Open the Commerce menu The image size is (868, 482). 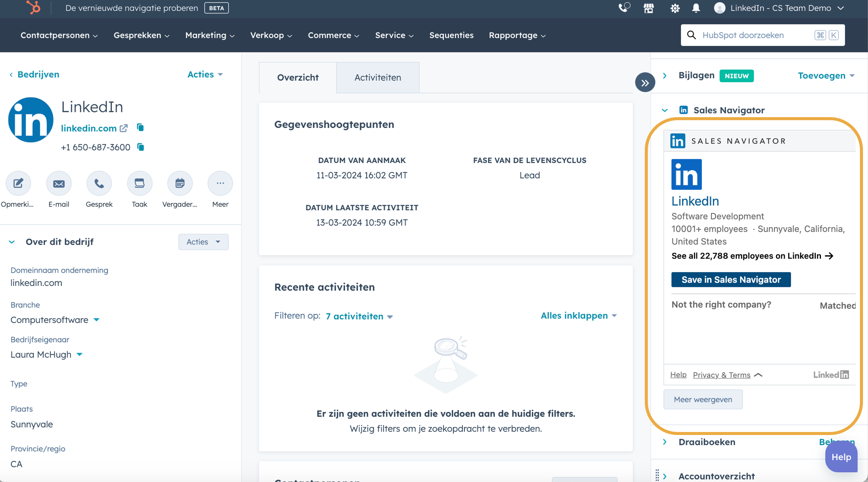(x=333, y=35)
